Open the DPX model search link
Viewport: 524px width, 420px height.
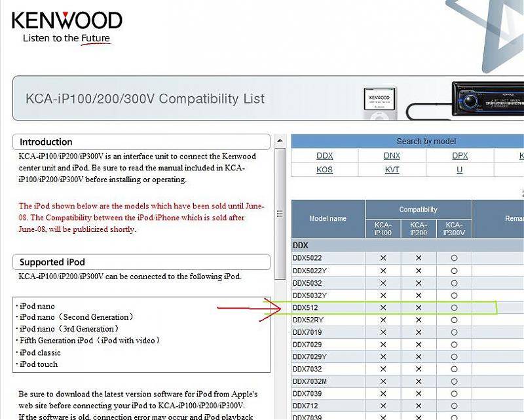click(x=460, y=156)
